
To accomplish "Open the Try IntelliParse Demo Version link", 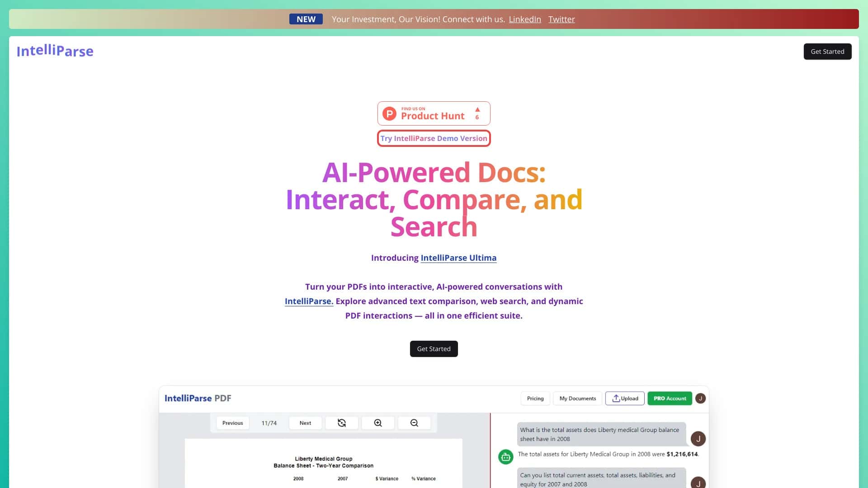I will 434,138.
